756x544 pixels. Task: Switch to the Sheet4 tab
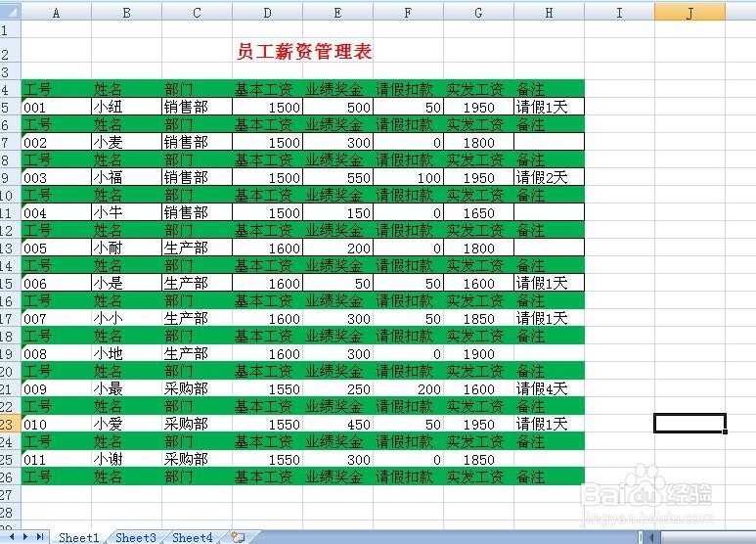193,537
